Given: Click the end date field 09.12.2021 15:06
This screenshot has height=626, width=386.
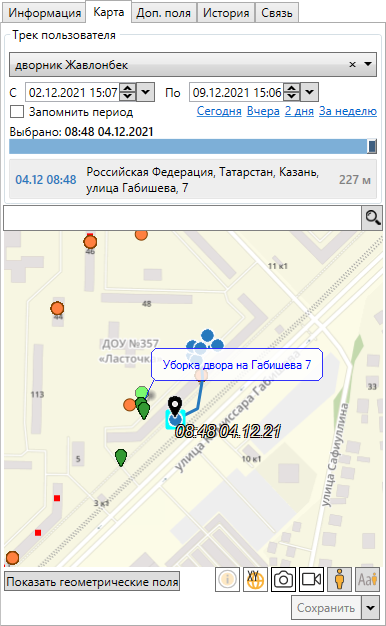Looking at the screenshot, I should coord(237,93).
